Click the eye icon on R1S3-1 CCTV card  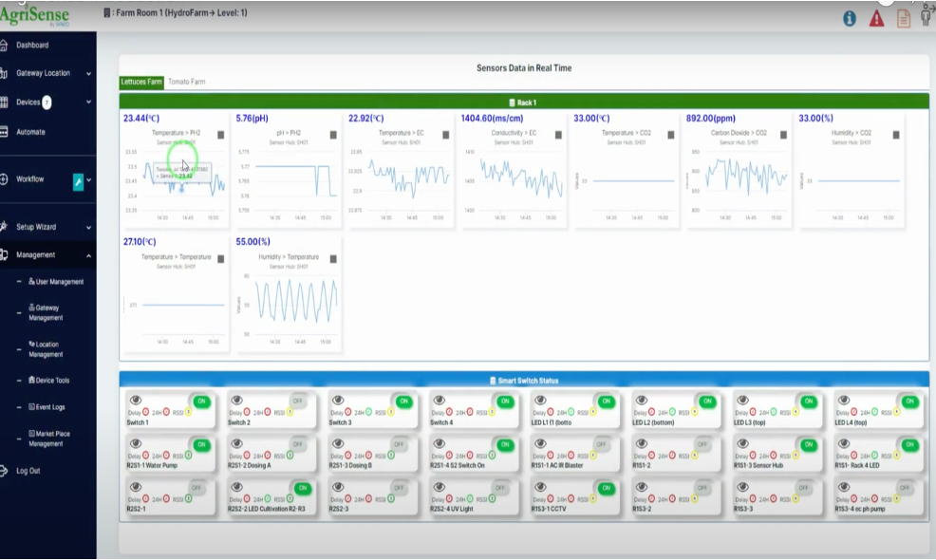point(540,488)
